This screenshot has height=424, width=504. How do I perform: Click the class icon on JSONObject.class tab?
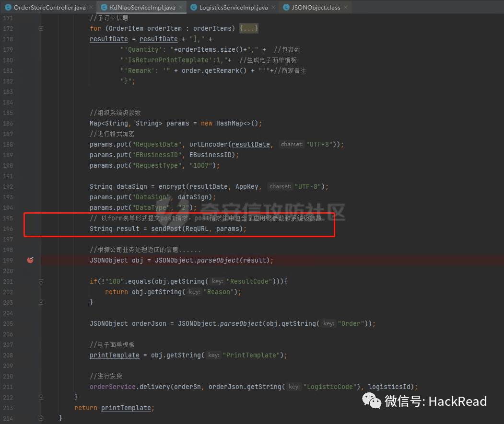coord(286,7)
